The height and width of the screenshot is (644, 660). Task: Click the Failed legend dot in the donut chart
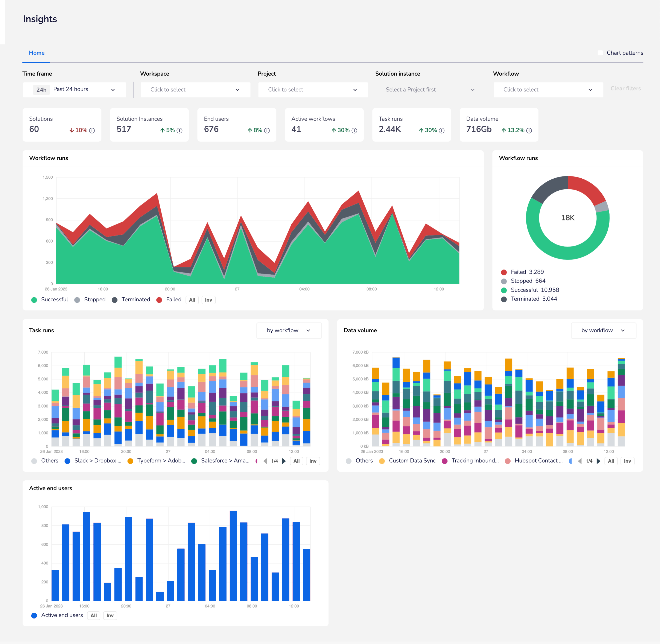coord(504,272)
